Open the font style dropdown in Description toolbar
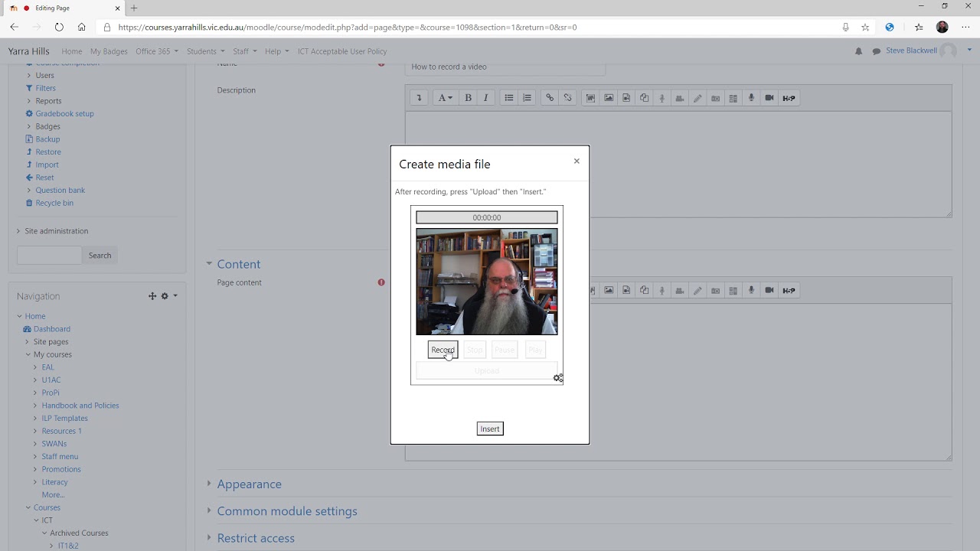This screenshot has height=551, width=980. 445,98
